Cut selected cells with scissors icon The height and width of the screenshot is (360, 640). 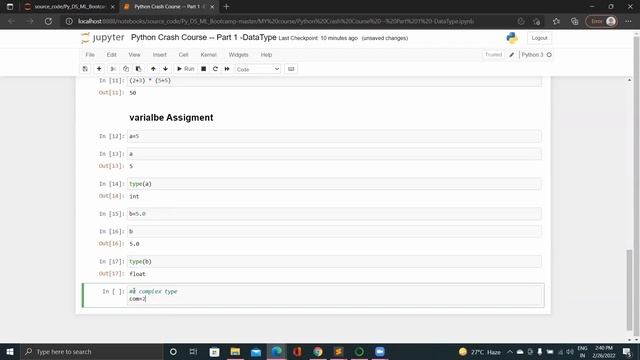(113, 69)
